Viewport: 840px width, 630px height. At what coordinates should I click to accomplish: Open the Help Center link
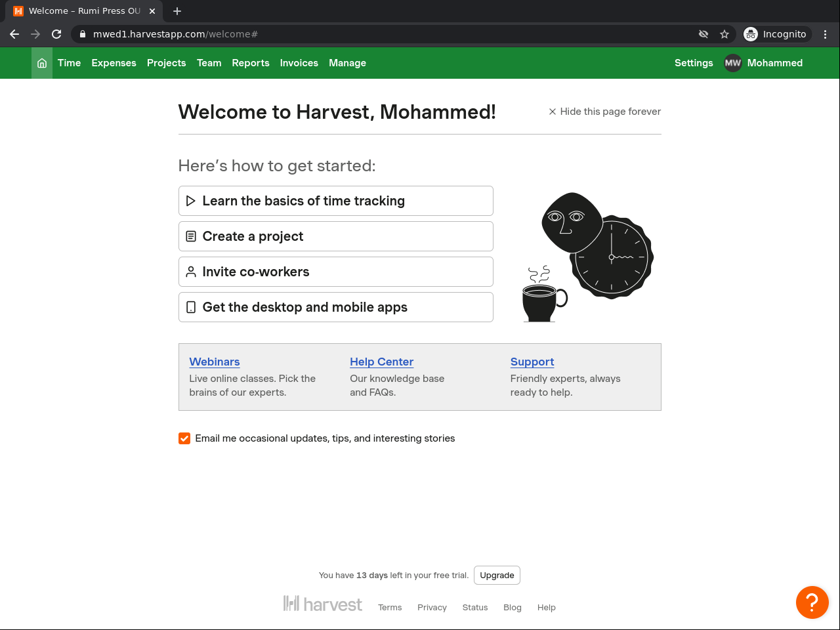[382, 362]
